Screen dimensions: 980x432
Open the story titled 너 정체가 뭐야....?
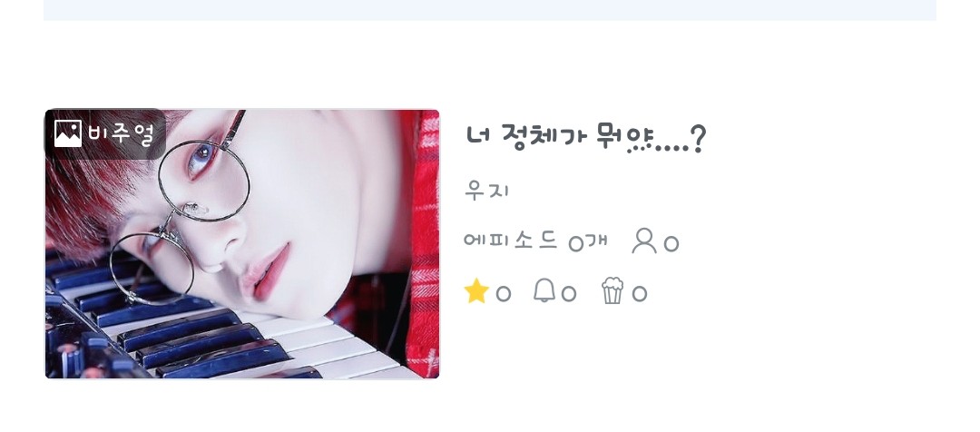coord(585,138)
